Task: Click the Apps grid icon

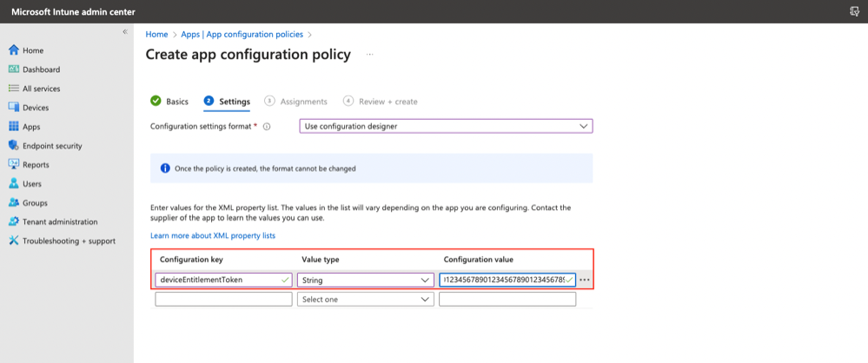Action: pos(14,127)
